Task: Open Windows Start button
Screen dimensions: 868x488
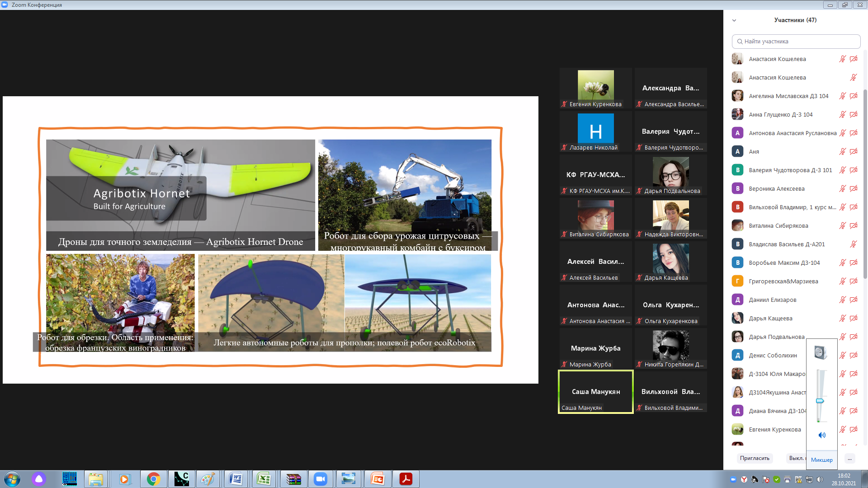Action: point(12,479)
